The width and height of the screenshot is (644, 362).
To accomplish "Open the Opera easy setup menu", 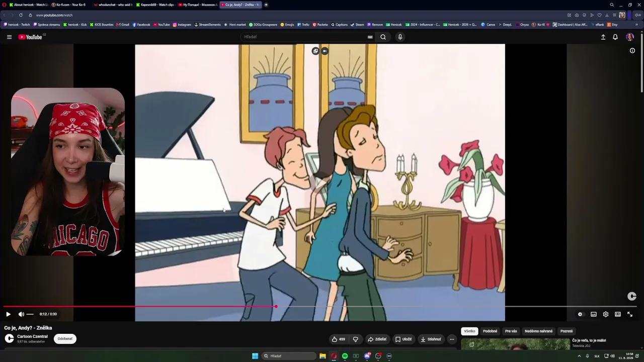I will pos(614,15).
